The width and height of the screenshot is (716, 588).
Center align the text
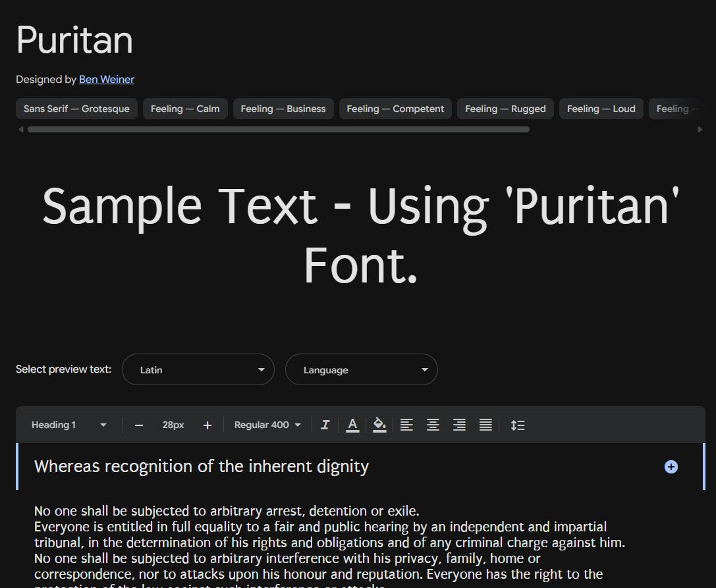pyautogui.click(x=433, y=425)
